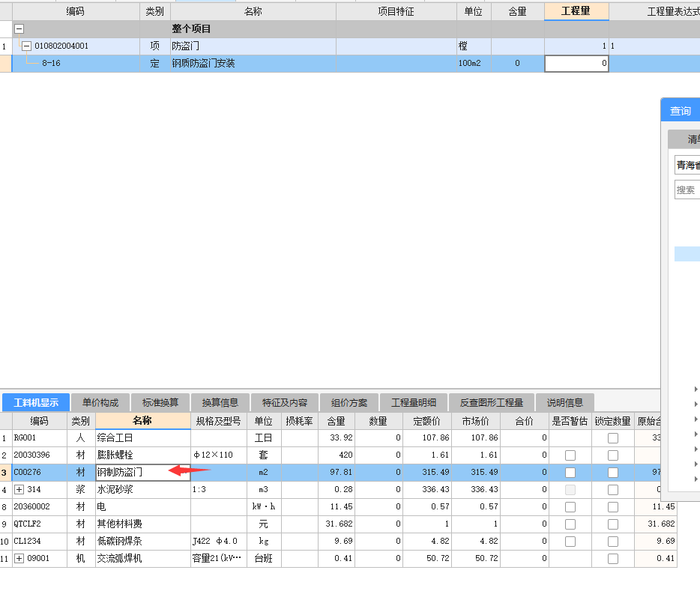This screenshot has height=594, width=700.
Task: Select the 钢质防盗门安装 name cell
Action: (253, 64)
